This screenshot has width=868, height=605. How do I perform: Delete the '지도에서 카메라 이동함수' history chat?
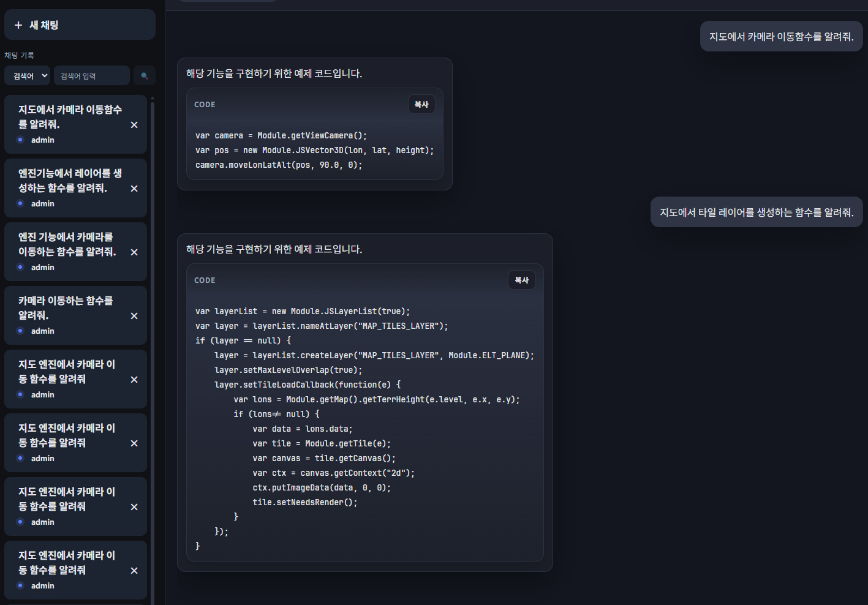(x=134, y=125)
